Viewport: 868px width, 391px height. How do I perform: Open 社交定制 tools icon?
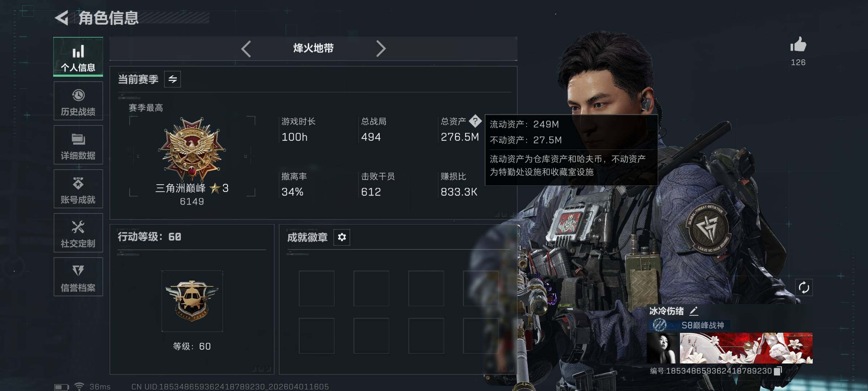[x=78, y=227]
